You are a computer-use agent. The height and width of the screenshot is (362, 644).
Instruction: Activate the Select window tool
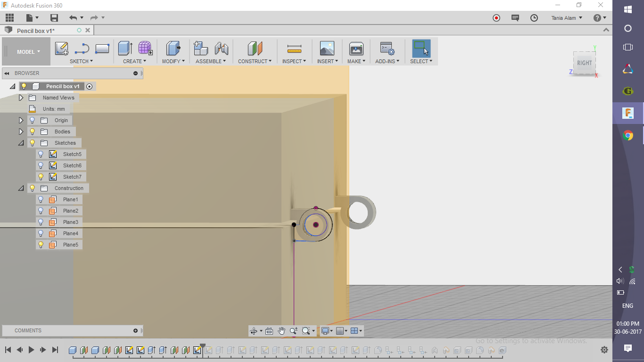[421, 48]
